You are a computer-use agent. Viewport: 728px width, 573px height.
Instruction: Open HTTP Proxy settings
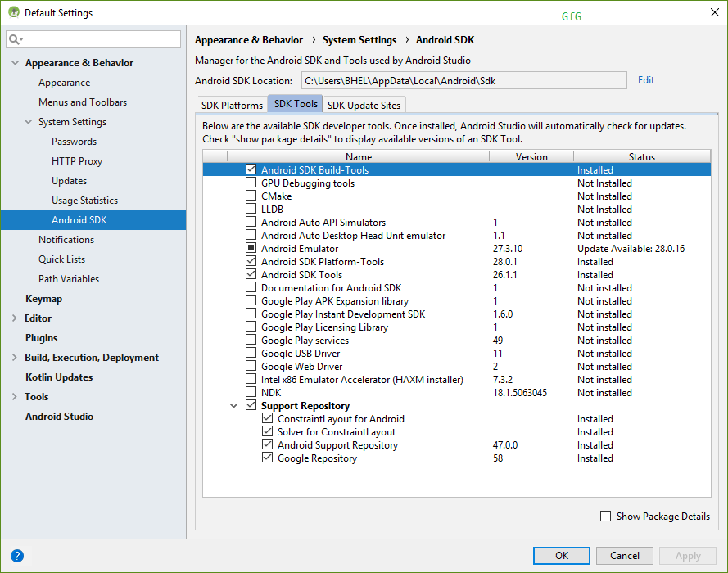77,161
